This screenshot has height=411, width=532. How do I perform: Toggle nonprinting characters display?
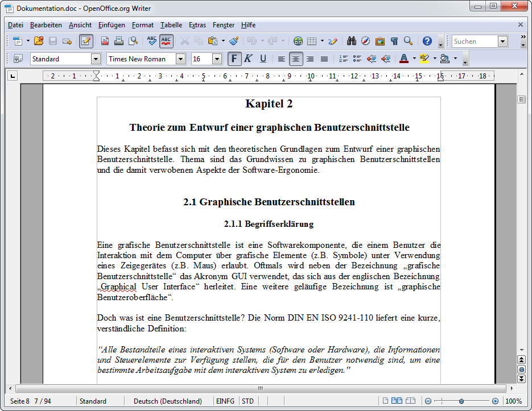click(x=395, y=40)
